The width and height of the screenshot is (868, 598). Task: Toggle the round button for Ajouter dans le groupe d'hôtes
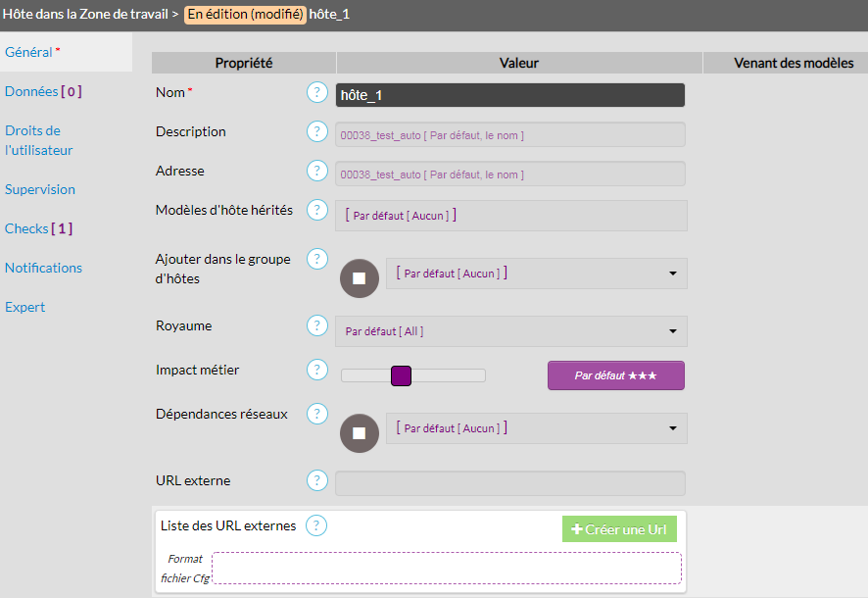pyautogui.click(x=359, y=278)
